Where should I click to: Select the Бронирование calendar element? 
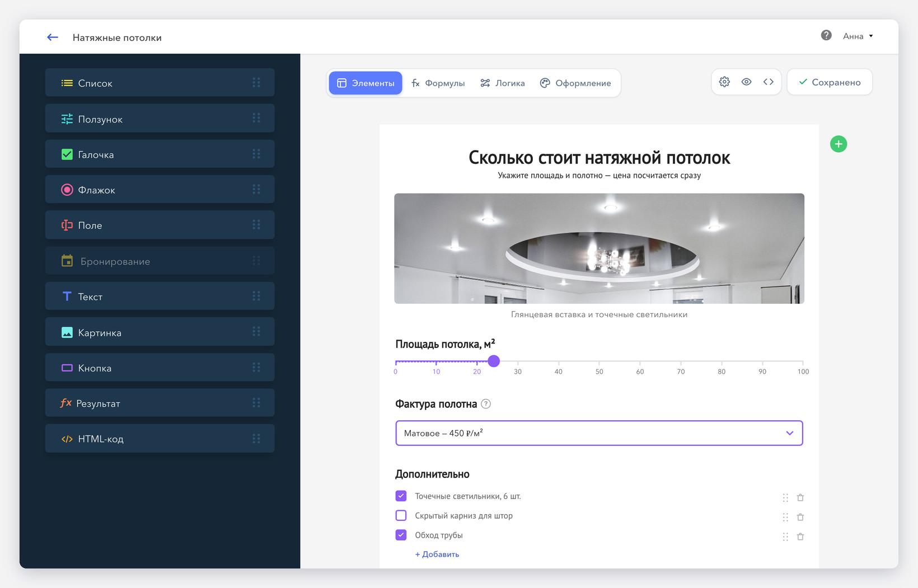pos(160,261)
